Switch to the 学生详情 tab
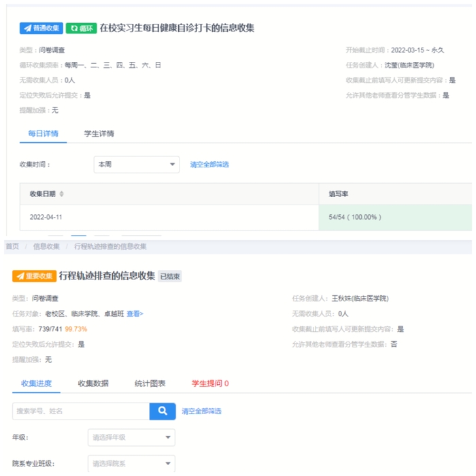 click(99, 133)
